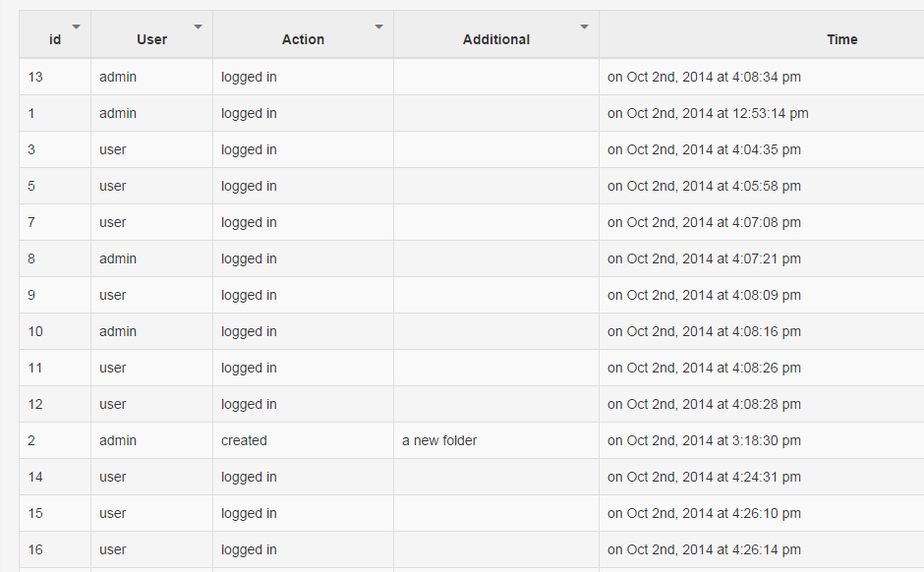This screenshot has width=924, height=572.
Task: Select the 4:26:10 pm timestamp cell
Action: [704, 513]
